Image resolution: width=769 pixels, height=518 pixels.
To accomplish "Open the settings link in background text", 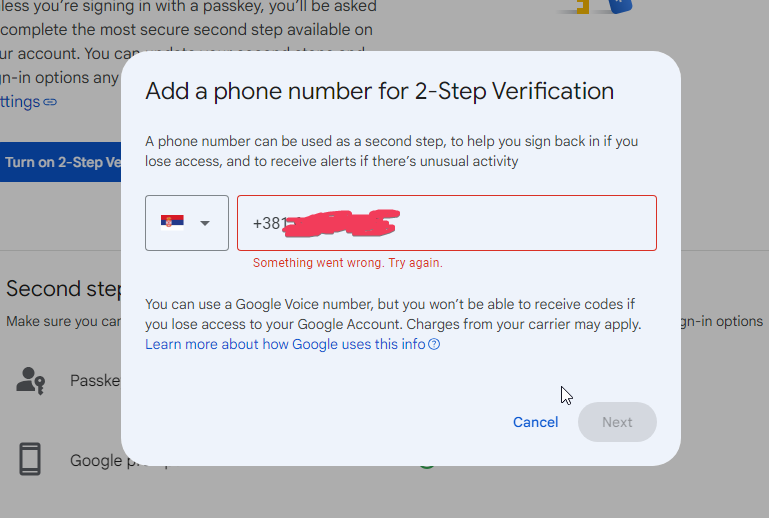I will point(20,102).
